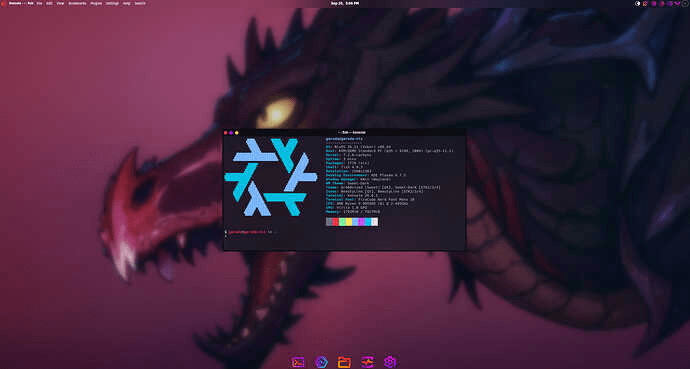The width and height of the screenshot is (690, 369).
Task: Click the NixOS snowflake logo in the terminal
Action: [271, 177]
